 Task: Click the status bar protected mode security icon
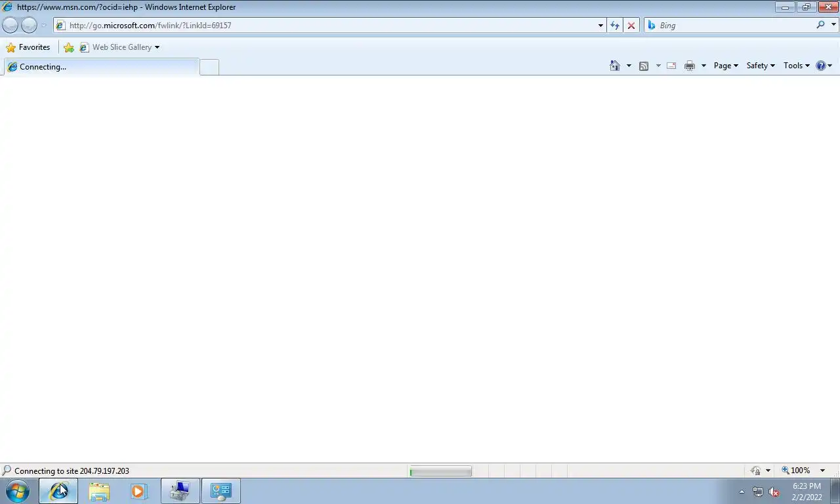[756, 471]
